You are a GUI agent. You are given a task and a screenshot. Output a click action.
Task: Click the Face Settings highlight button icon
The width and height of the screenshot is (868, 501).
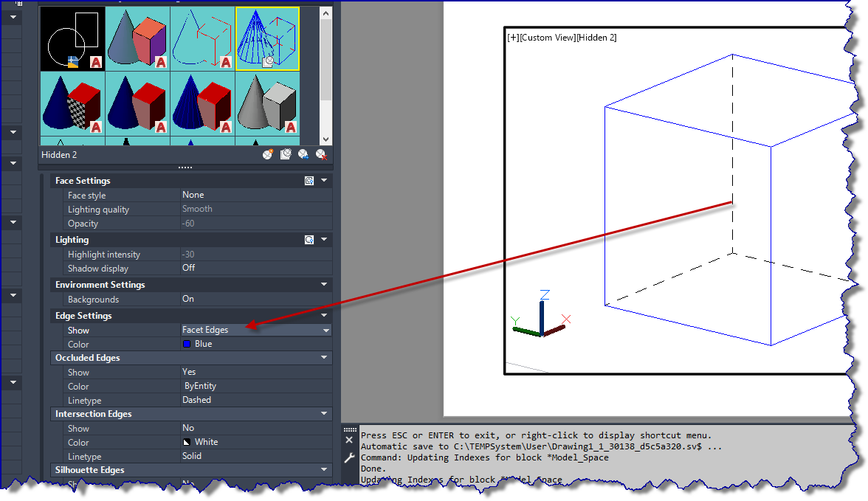pos(309,181)
